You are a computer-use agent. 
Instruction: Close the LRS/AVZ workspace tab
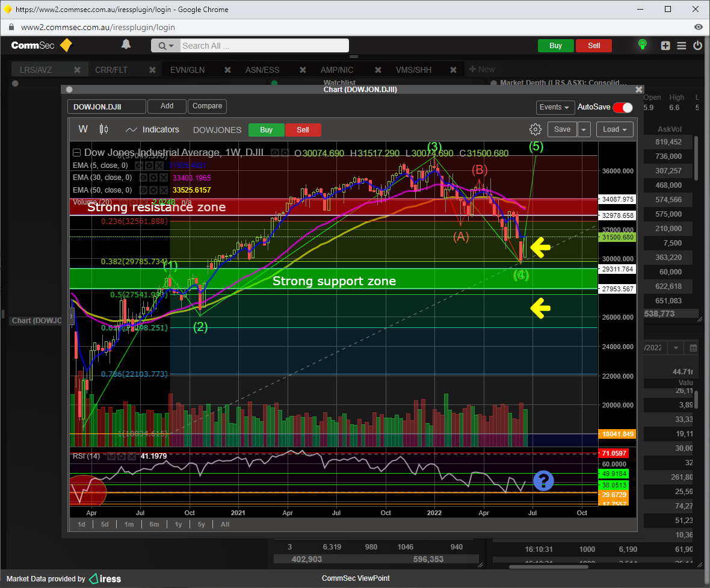[78, 70]
